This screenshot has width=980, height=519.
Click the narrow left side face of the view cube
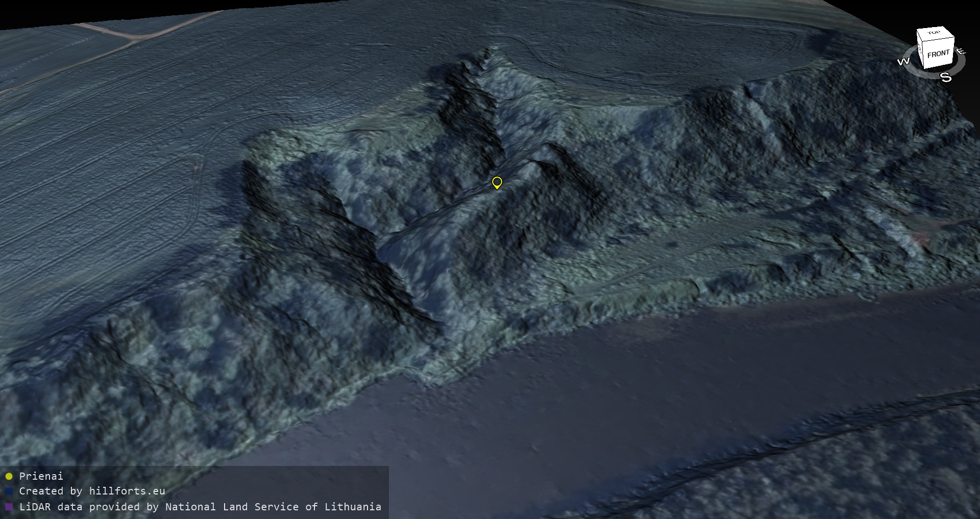click(x=920, y=50)
